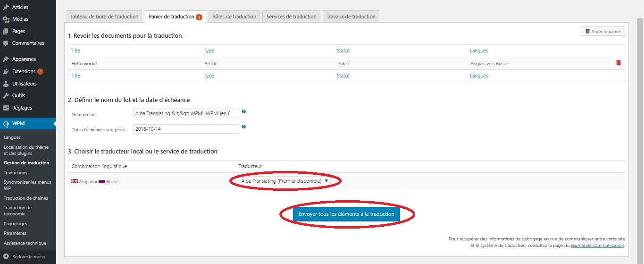Click the red trash icon for Hello world!
Viewport: 644px width, 264px height.
[x=618, y=63]
